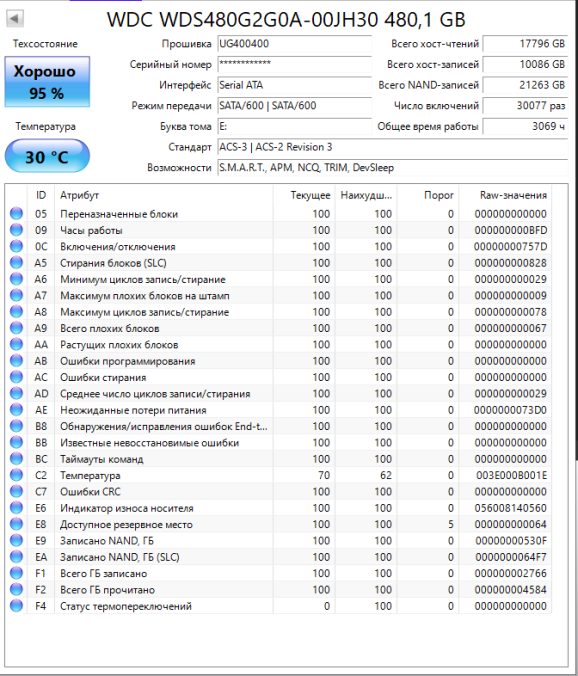
Task: Click the Интерфейс field showing Serial ATA
Action: tap(294, 85)
